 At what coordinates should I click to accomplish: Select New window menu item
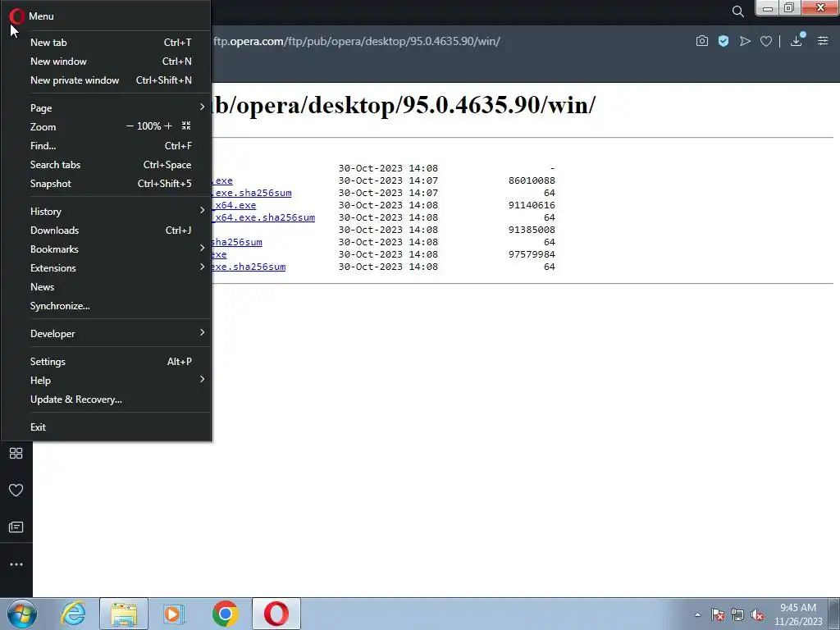107,61
